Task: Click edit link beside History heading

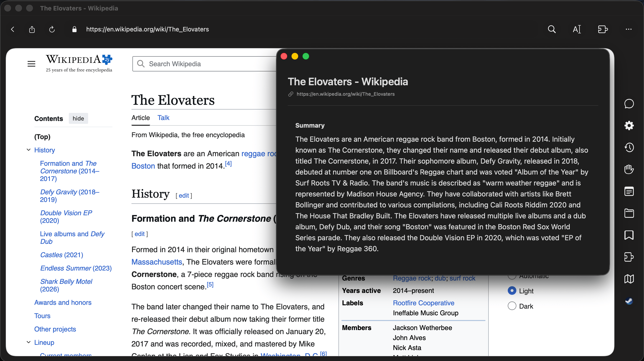Action: tap(184, 196)
